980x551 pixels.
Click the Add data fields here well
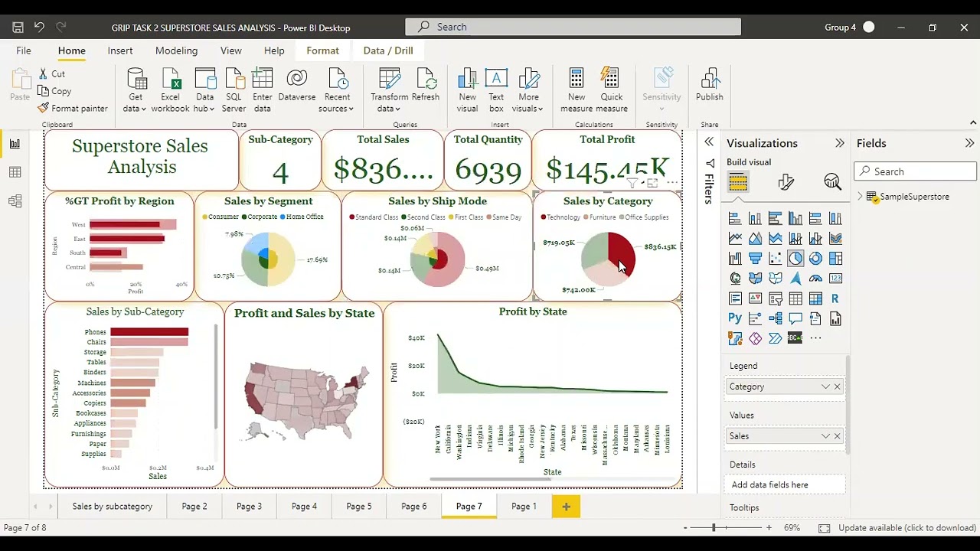786,484
